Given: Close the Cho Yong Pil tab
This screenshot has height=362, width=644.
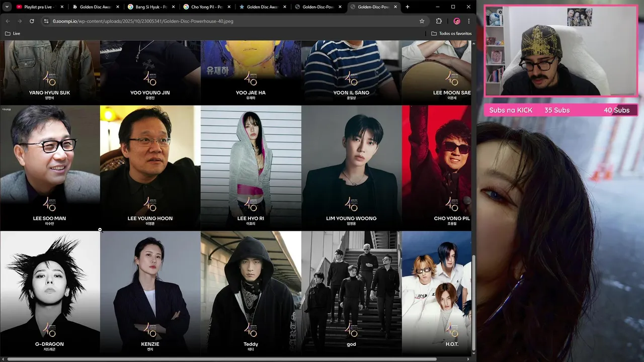Looking at the screenshot, I should 228,7.
